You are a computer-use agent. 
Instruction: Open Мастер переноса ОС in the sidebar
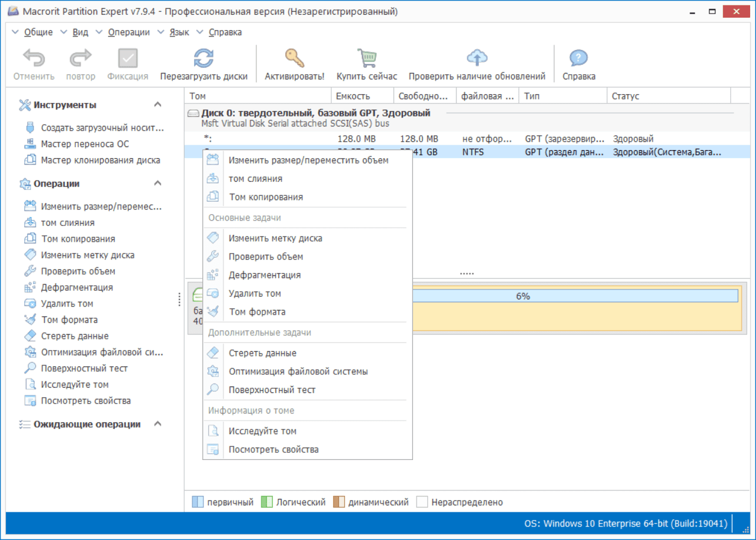coord(77,144)
